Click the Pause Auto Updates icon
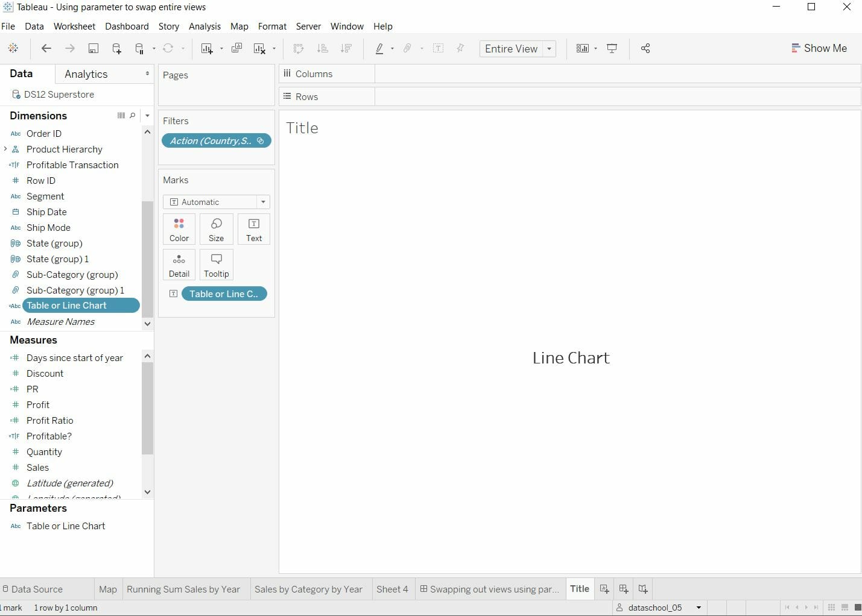 (x=139, y=49)
